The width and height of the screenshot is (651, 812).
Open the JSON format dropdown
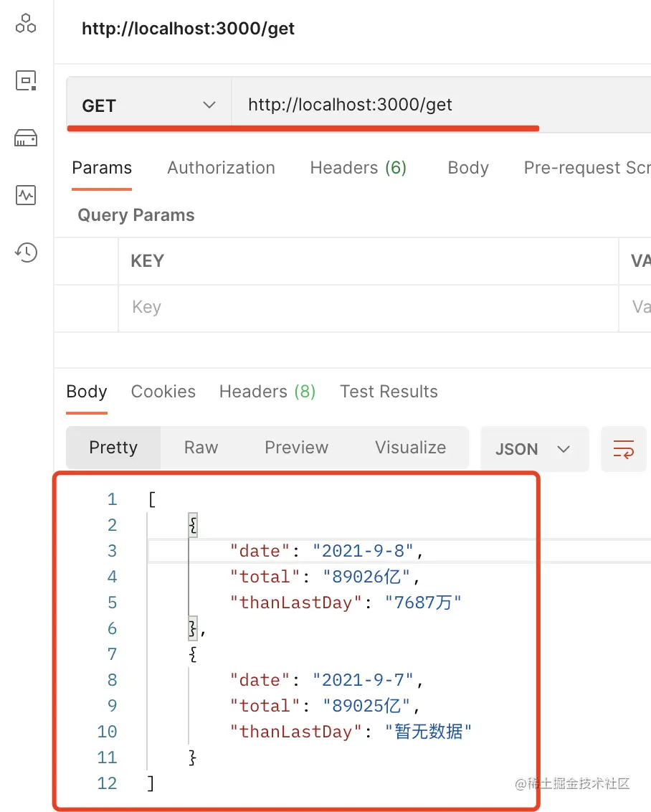click(535, 449)
